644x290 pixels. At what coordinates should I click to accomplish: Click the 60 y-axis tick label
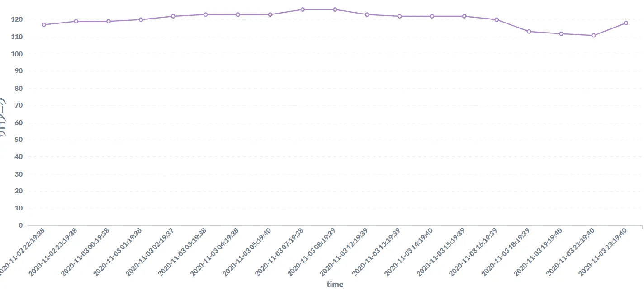coord(19,123)
